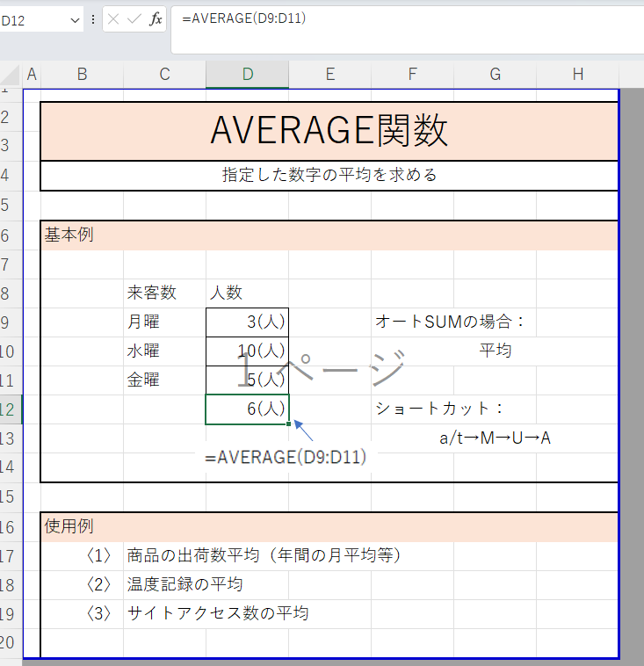This screenshot has height=666, width=644.
Task: Select row 16 header
Action: tap(11, 526)
